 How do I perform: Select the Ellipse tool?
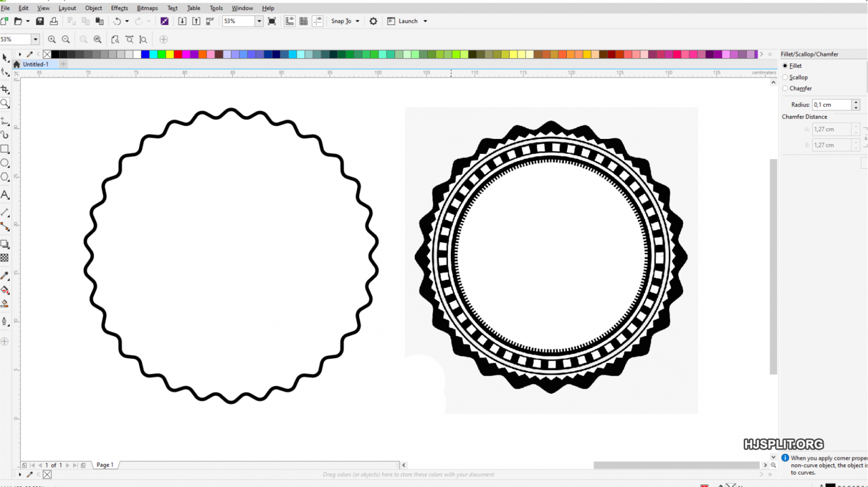(x=5, y=163)
